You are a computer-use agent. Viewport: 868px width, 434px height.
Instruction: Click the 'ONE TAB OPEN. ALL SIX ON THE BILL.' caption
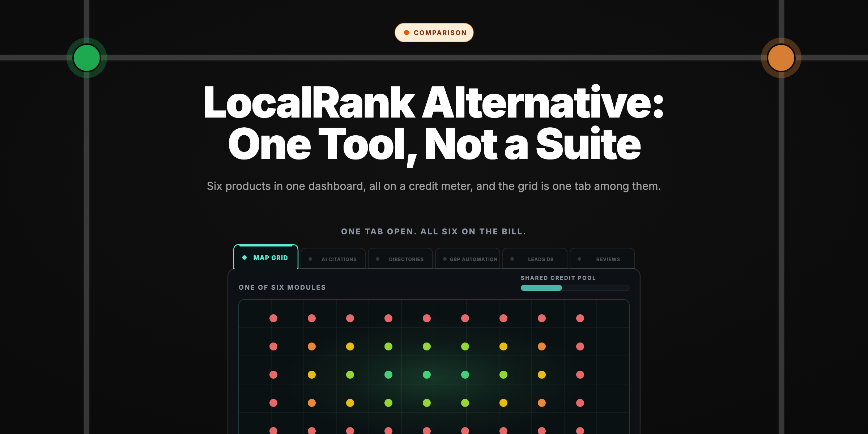pyautogui.click(x=434, y=231)
